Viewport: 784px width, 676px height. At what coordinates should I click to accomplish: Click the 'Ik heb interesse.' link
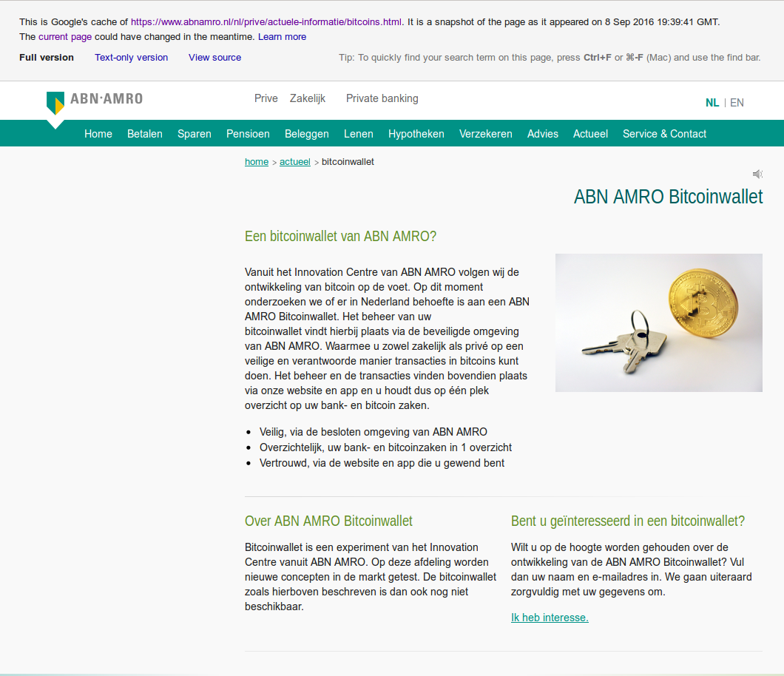(x=550, y=618)
